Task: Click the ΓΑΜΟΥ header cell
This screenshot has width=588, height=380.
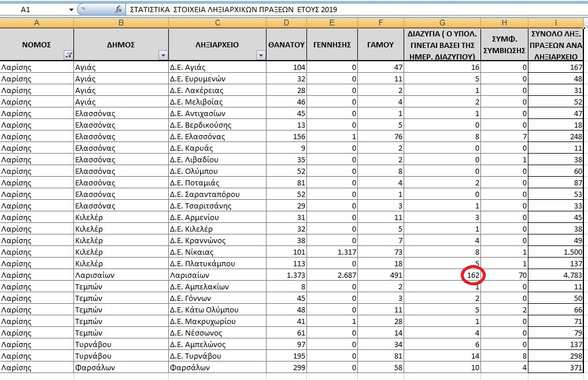Action: (x=380, y=44)
